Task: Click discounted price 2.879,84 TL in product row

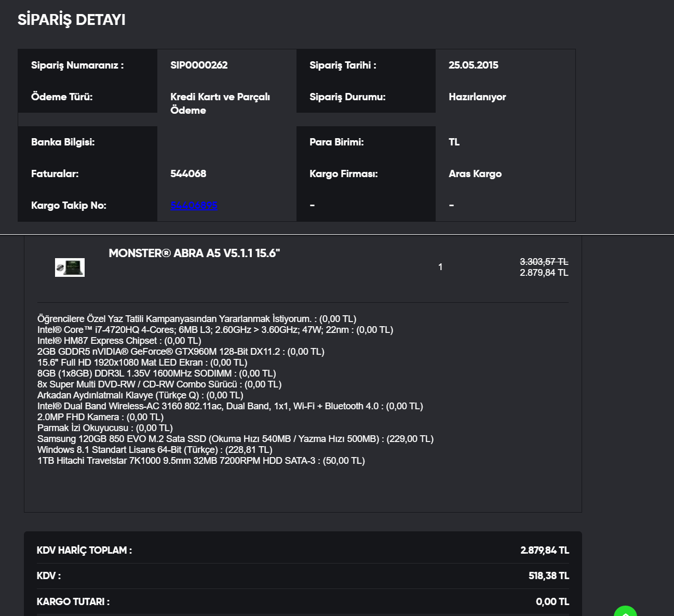Action: [544, 273]
